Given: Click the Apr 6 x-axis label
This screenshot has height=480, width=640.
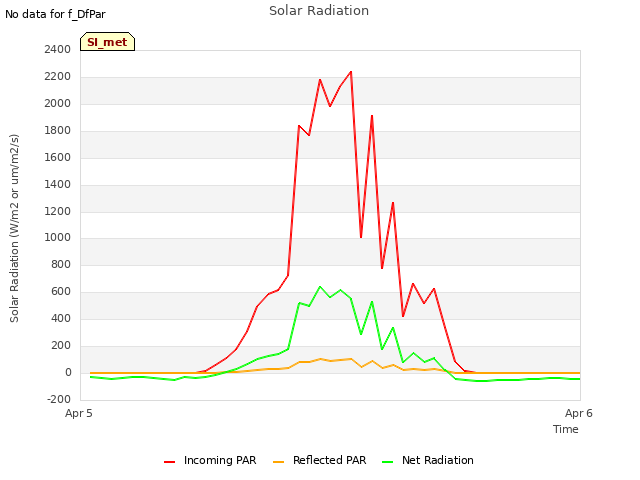Looking at the screenshot, I should pyautogui.click(x=578, y=413).
